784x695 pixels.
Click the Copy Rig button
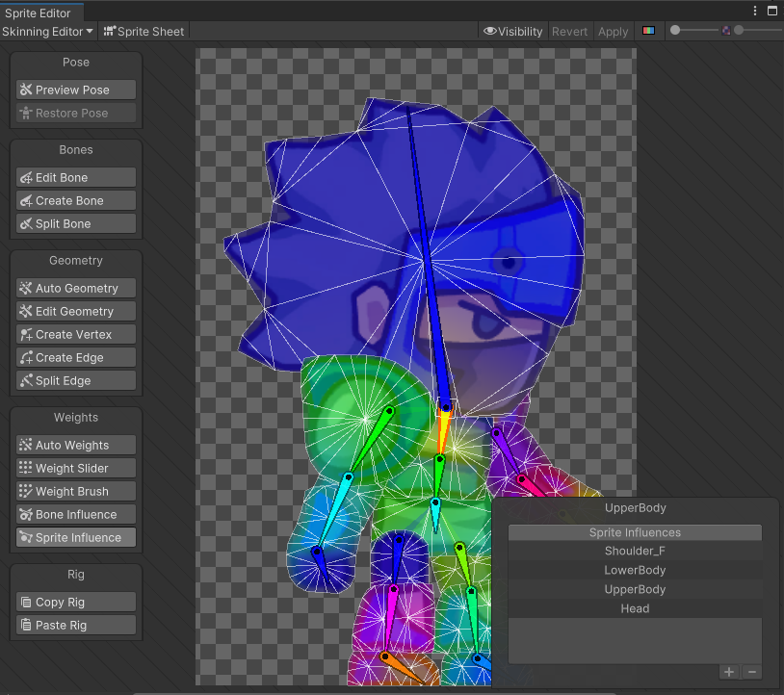click(76, 602)
